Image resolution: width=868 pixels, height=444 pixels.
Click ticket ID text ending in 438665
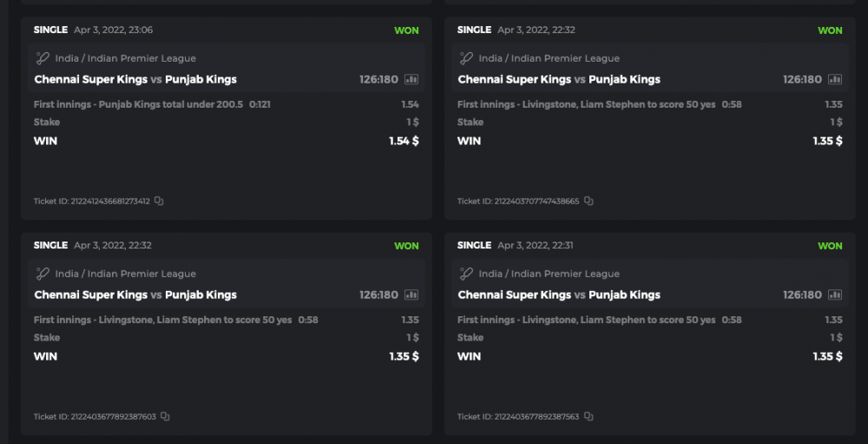pyautogui.click(x=518, y=202)
